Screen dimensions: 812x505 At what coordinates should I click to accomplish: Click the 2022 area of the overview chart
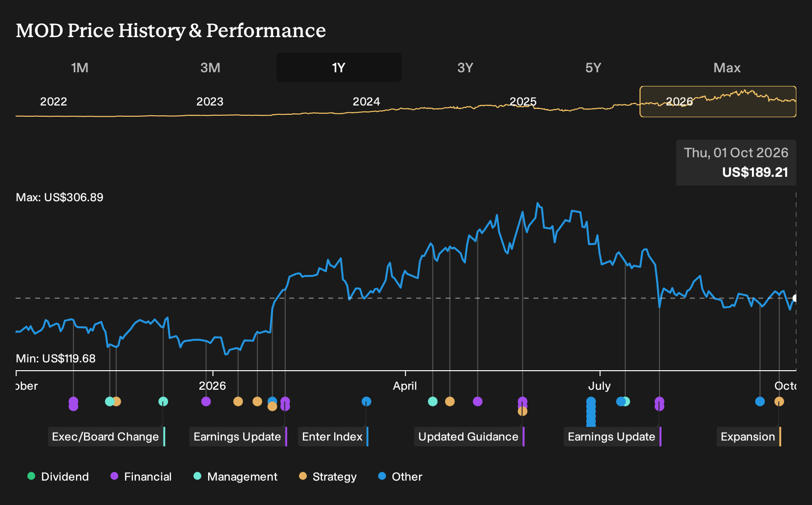point(54,102)
